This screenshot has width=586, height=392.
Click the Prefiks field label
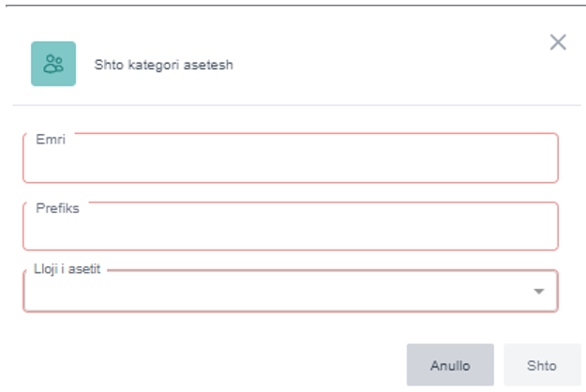pos(57,207)
